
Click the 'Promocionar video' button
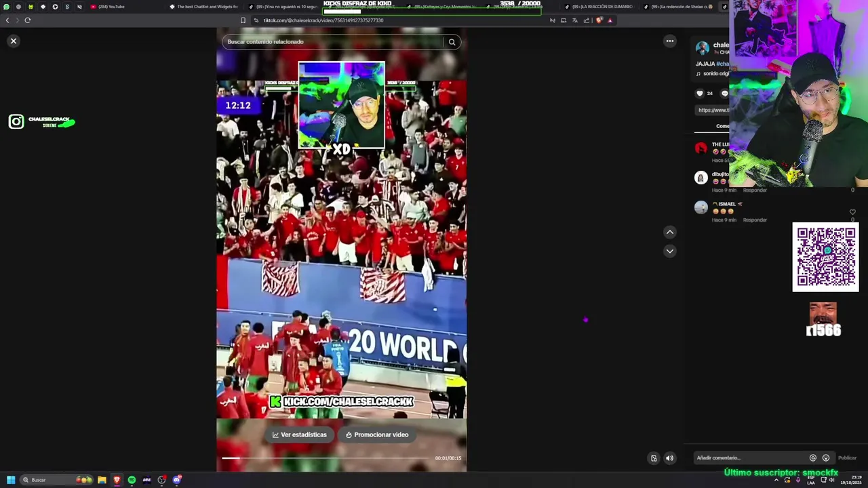[377, 434]
